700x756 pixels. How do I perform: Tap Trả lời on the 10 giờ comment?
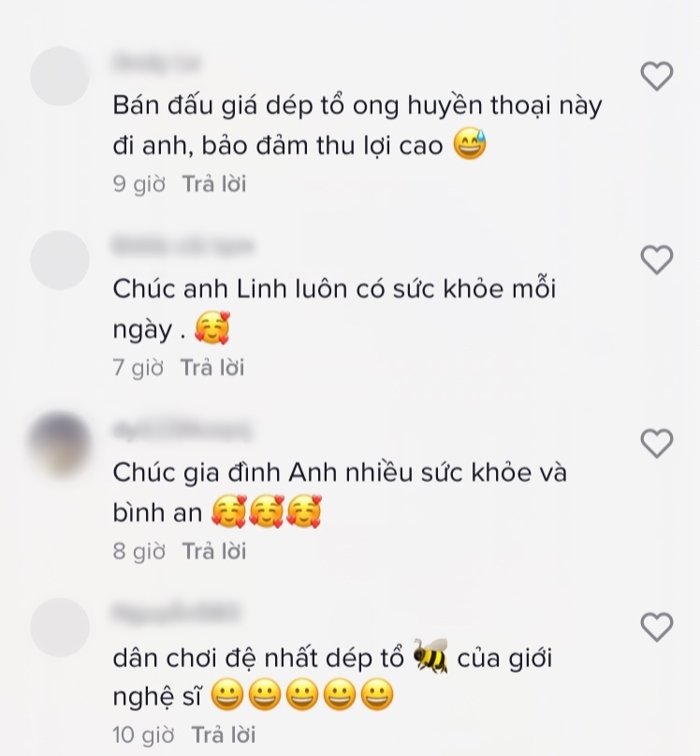point(224,734)
